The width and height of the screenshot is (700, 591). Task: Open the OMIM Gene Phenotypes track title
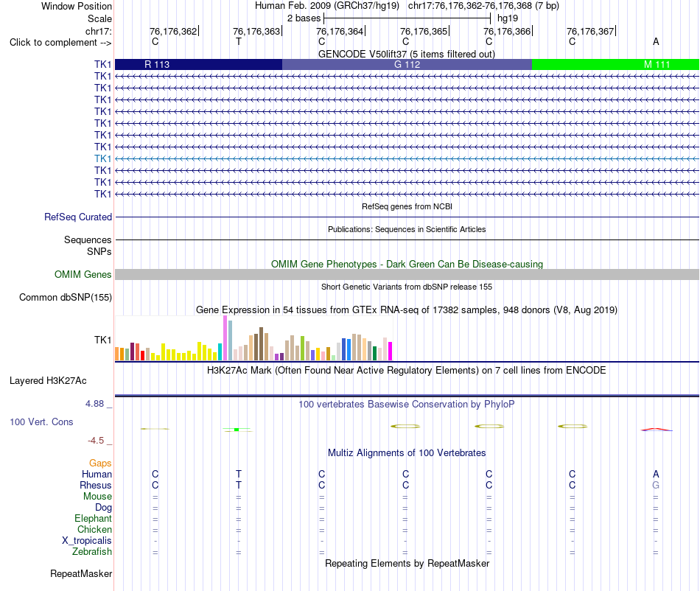click(x=407, y=264)
